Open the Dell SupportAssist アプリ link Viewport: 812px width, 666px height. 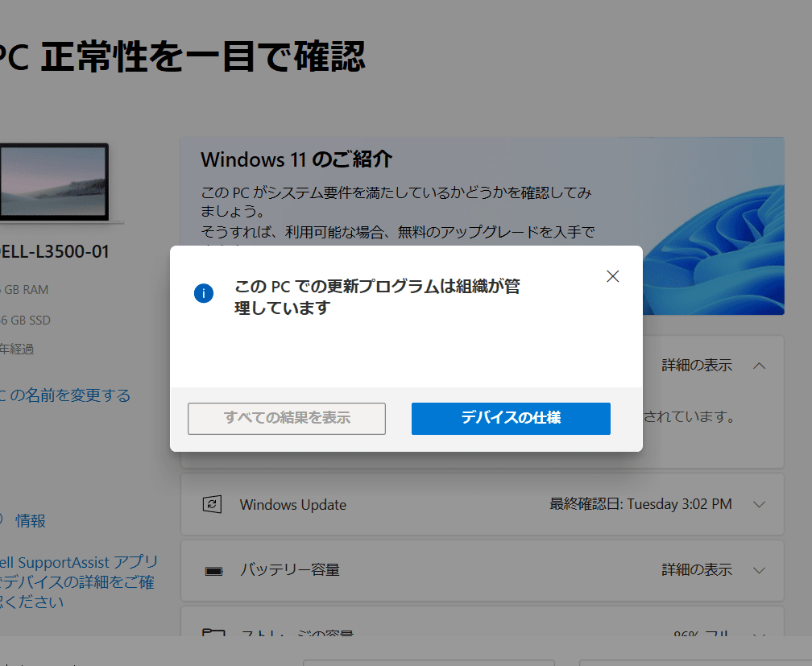point(77,582)
